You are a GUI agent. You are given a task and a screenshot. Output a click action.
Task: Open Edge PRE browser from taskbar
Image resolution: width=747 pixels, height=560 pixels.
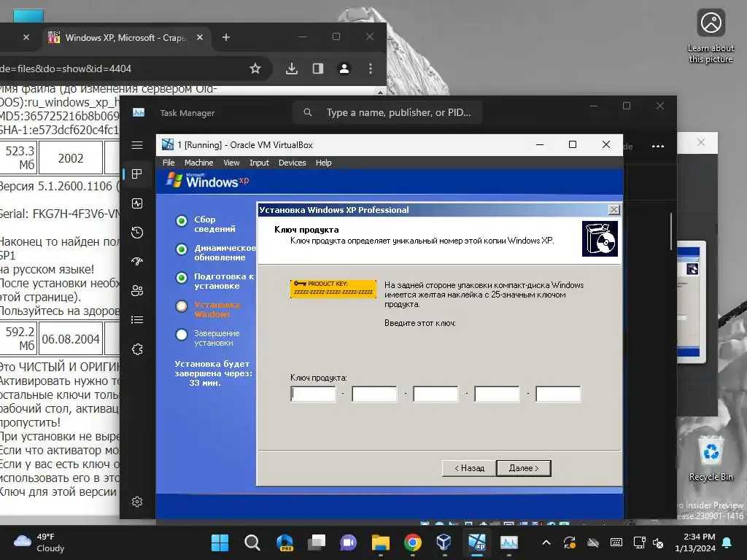(285, 542)
